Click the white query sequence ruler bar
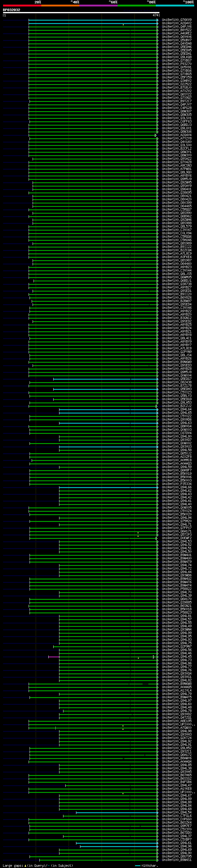 pyautogui.click(x=81, y=12)
